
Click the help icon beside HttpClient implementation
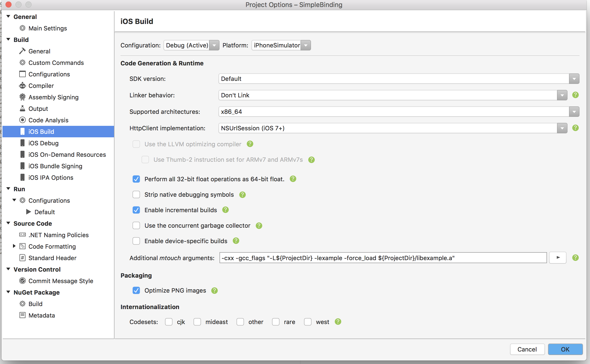(575, 128)
